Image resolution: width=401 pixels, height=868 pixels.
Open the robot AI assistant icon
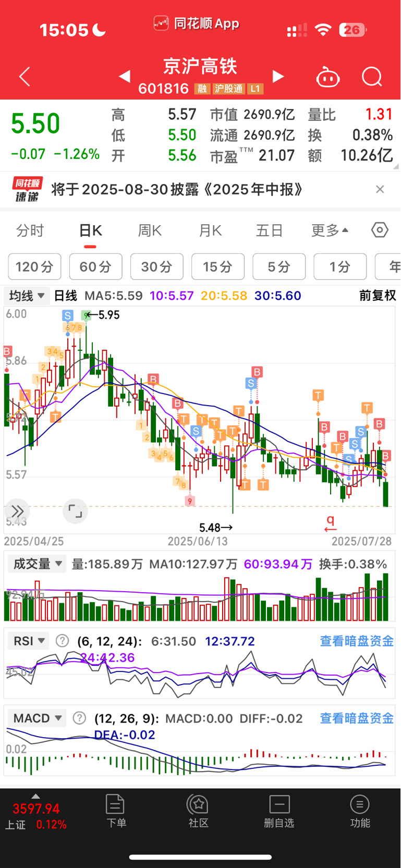328,77
